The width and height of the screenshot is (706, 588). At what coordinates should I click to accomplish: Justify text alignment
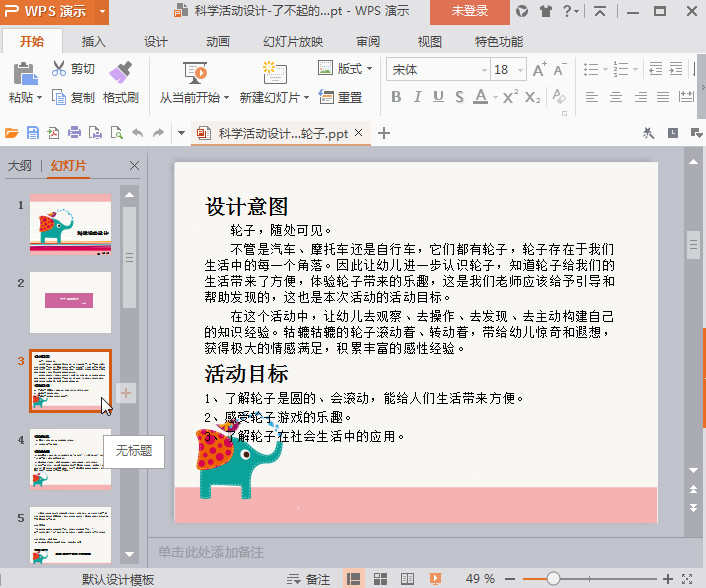663,97
